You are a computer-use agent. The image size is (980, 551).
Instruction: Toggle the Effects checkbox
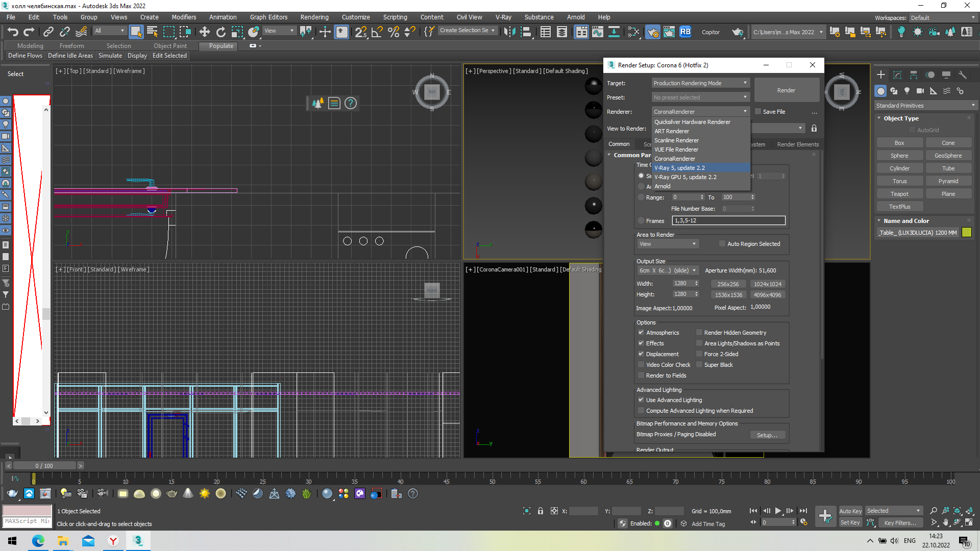coord(641,343)
